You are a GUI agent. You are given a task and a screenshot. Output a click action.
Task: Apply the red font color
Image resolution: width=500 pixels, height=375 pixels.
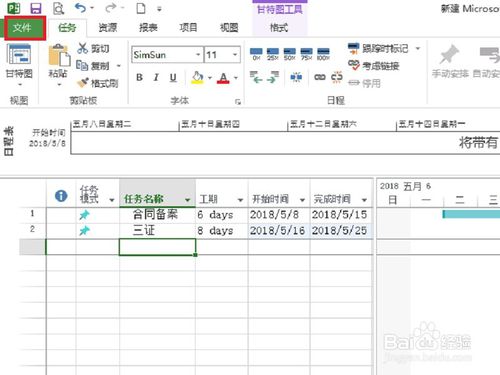click(223, 78)
